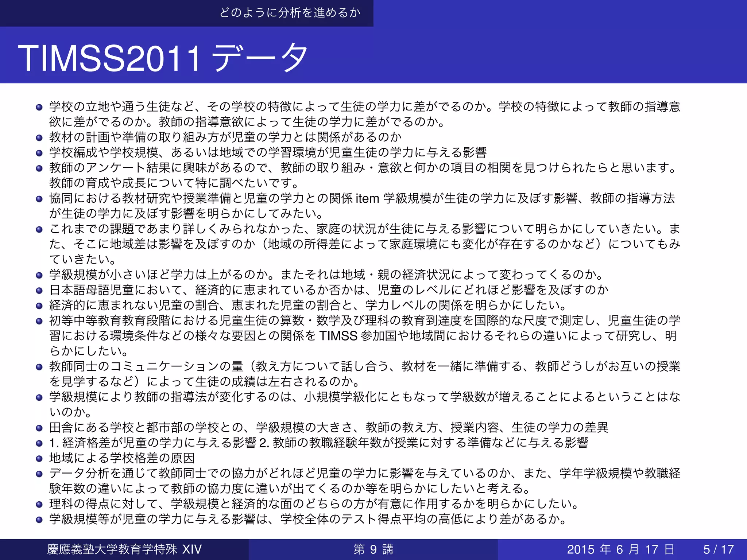Click the bullet starting 1. 経済格差が児童の学力
747x560 pixels.
point(319,443)
